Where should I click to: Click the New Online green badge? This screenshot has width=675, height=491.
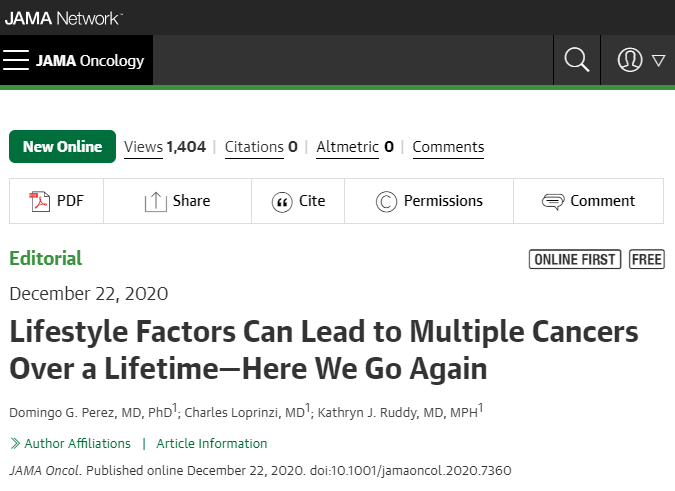[x=62, y=146]
